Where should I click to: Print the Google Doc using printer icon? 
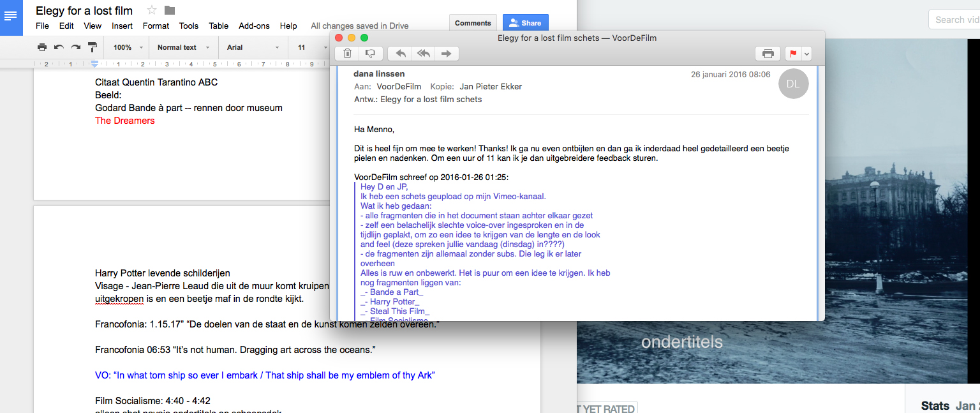[42, 47]
